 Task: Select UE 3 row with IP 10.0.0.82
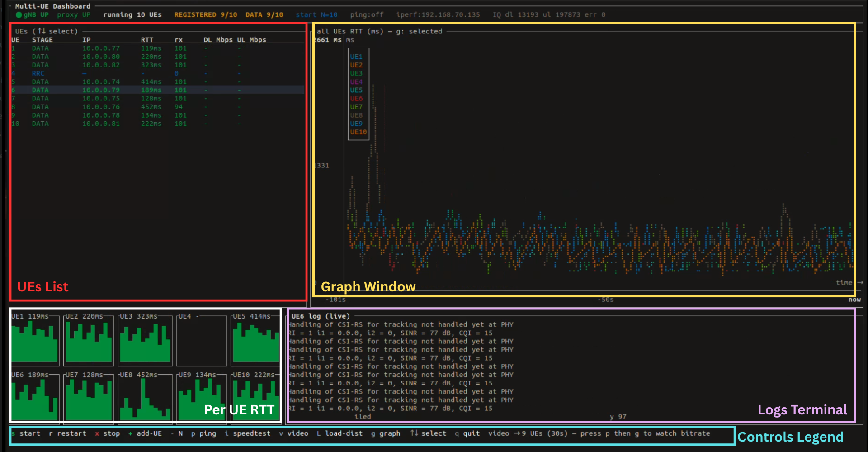[x=158, y=65]
